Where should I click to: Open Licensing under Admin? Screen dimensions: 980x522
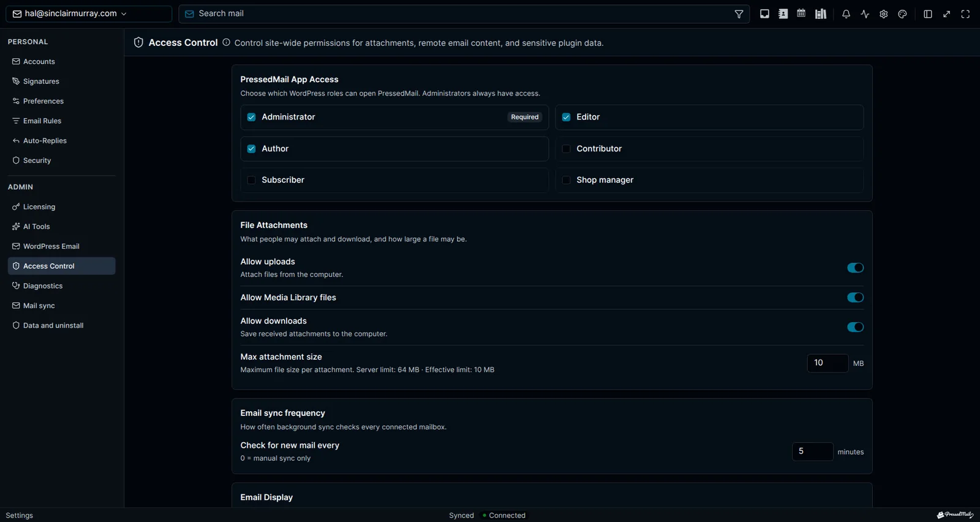point(61,207)
